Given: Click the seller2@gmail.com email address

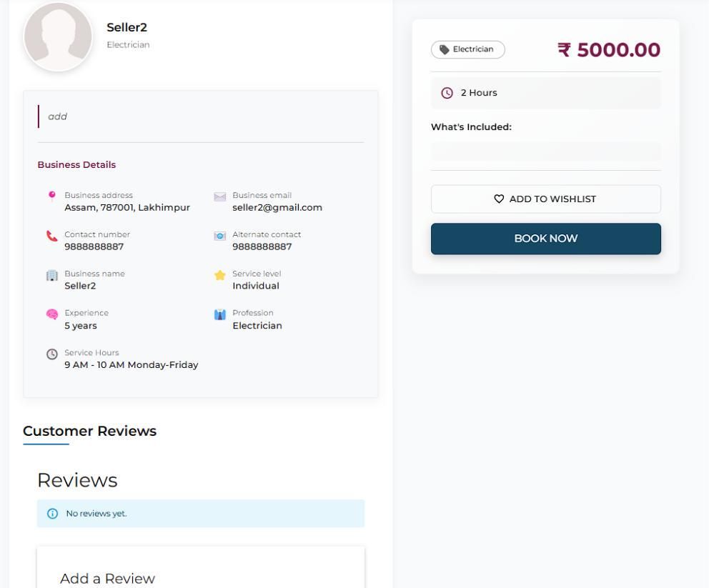Looking at the screenshot, I should click(x=277, y=207).
